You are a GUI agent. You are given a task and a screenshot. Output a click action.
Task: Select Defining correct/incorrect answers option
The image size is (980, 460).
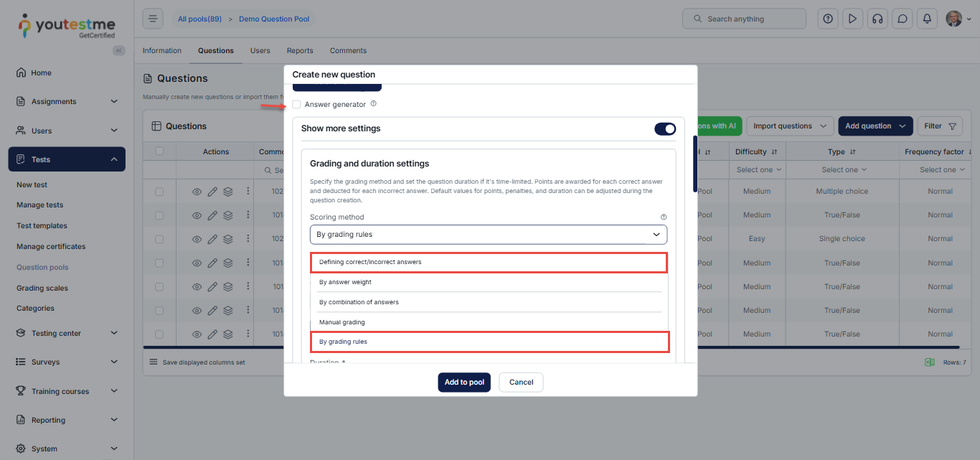(489, 262)
